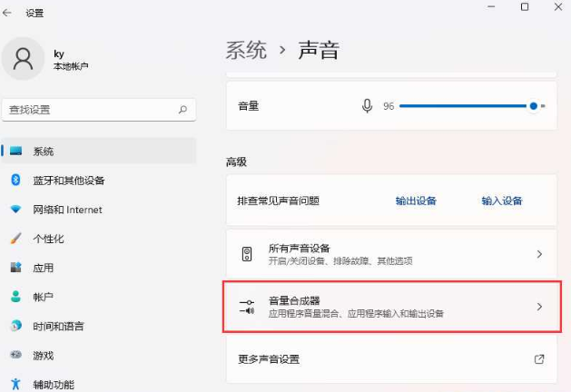
Task: Click the 系统 monitor icon
Action: pyautogui.click(x=15, y=151)
